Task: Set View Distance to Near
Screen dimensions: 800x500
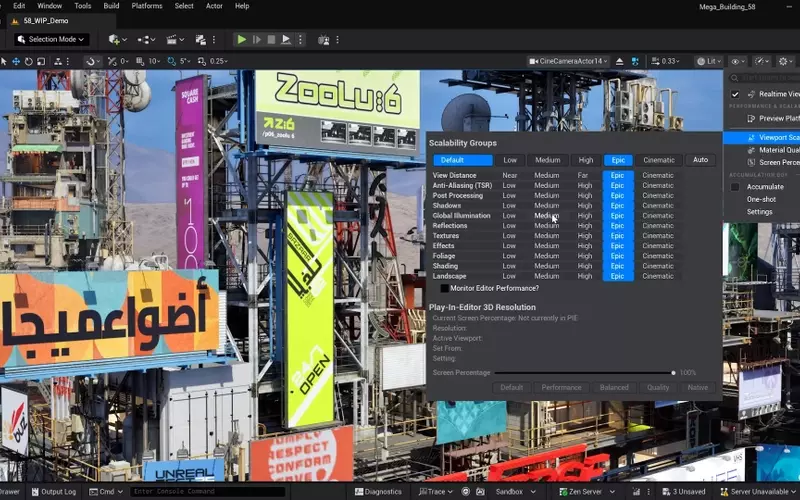Action: (x=510, y=176)
